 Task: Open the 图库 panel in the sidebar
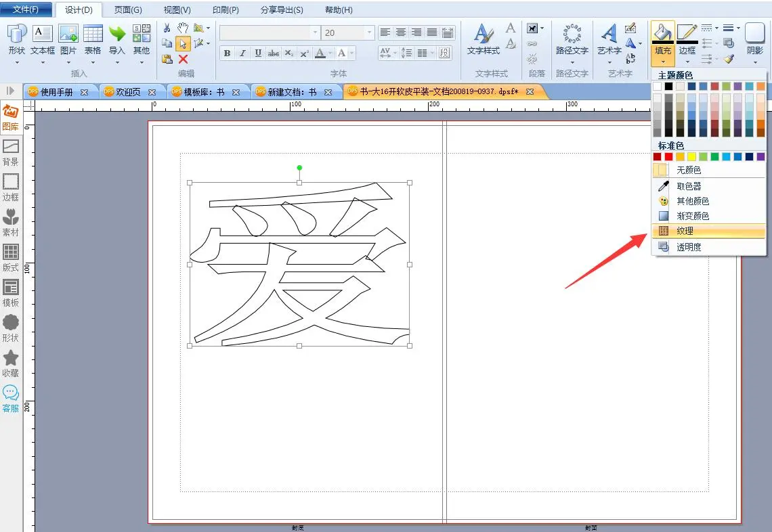[10, 116]
